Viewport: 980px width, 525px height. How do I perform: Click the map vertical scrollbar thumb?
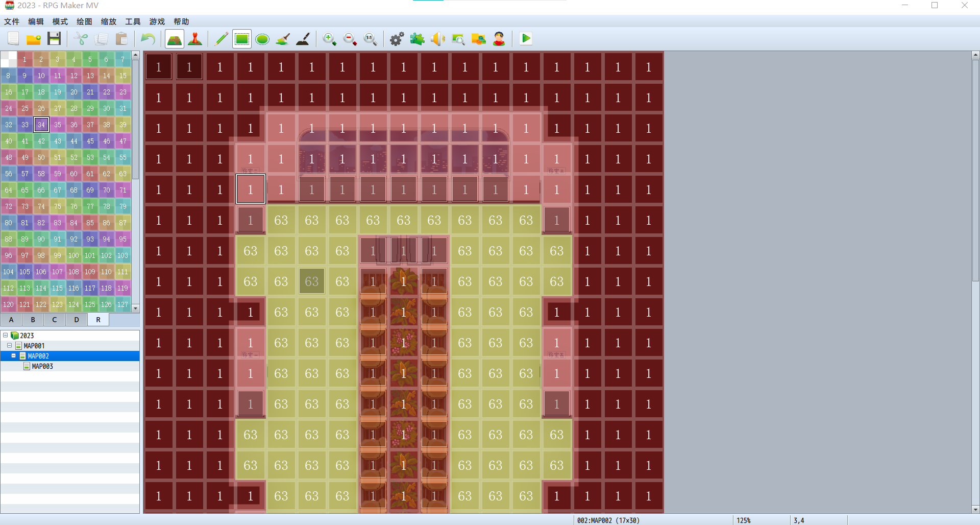pos(975,171)
